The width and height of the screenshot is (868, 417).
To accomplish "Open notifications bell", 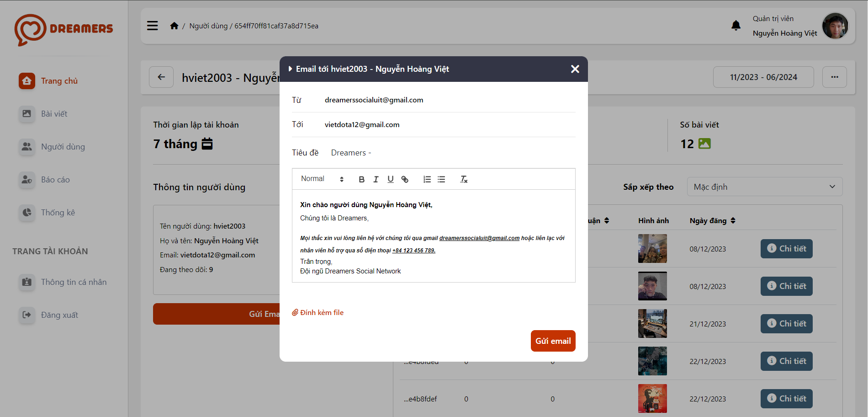I will (736, 26).
